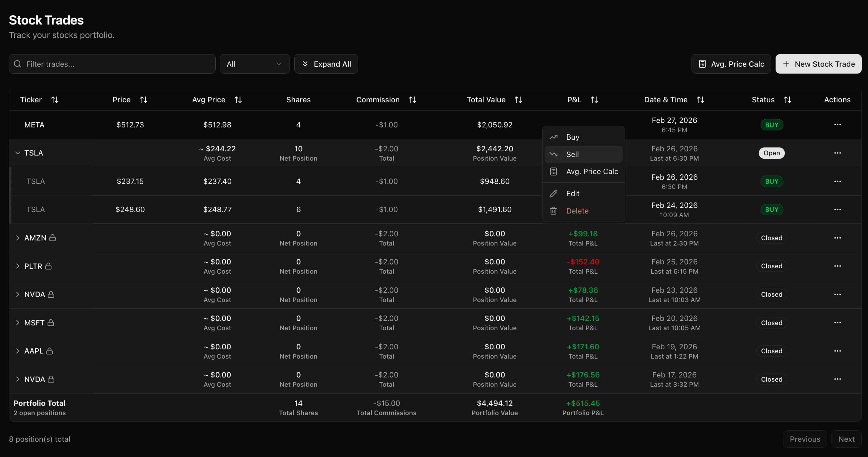Screen dimensions: 868x457
Task: Expand the AMZN closed position
Action: coord(18,238)
